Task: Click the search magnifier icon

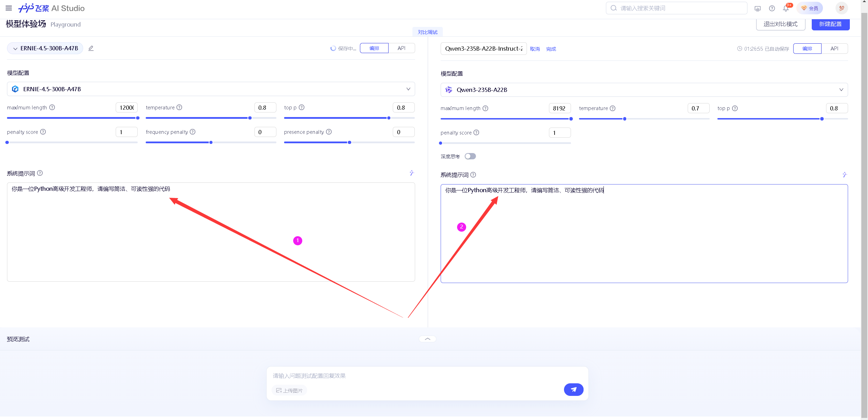Action: tap(613, 8)
